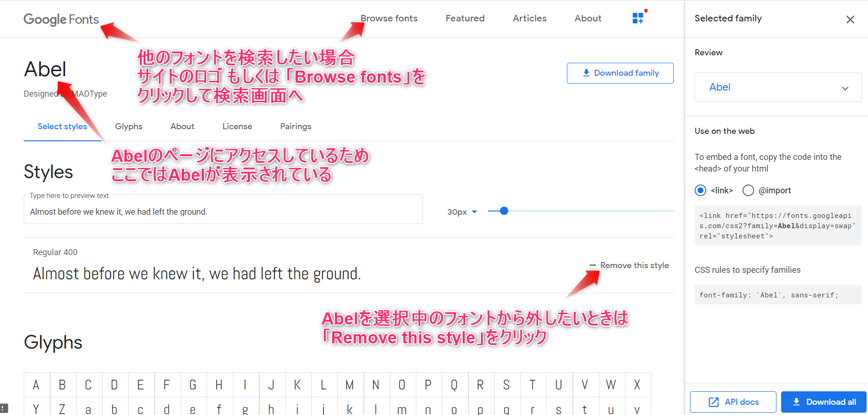Click the feedback exclamation icon
The height and width of the screenshot is (415, 868).
coord(4,408)
